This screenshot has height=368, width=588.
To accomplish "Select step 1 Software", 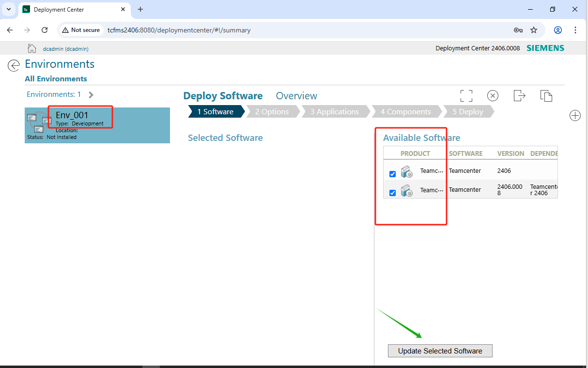I will coord(216,112).
